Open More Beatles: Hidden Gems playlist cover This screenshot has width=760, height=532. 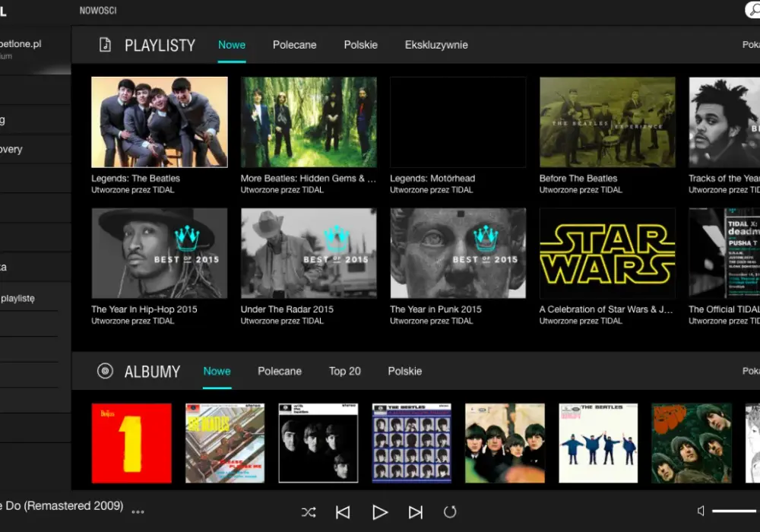[309, 122]
